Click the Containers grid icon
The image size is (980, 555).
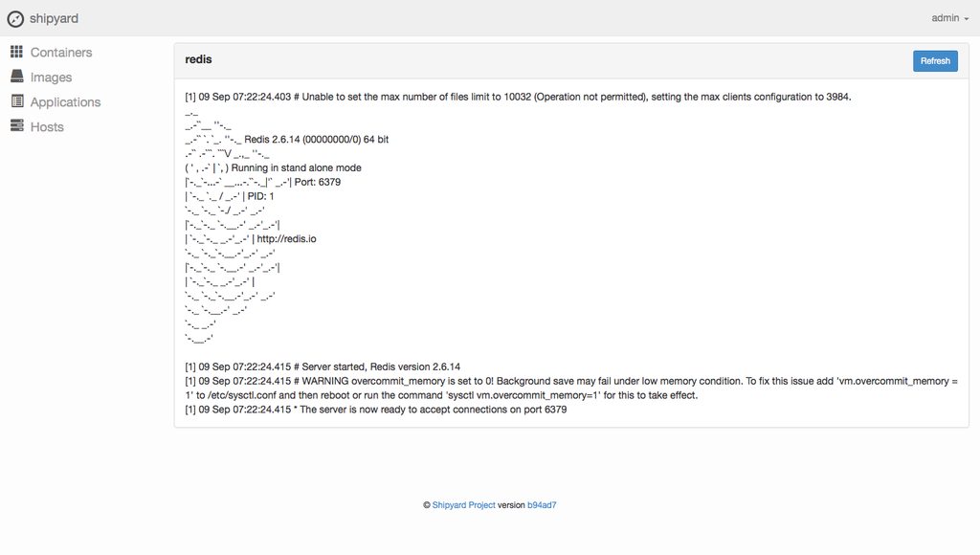tap(17, 52)
